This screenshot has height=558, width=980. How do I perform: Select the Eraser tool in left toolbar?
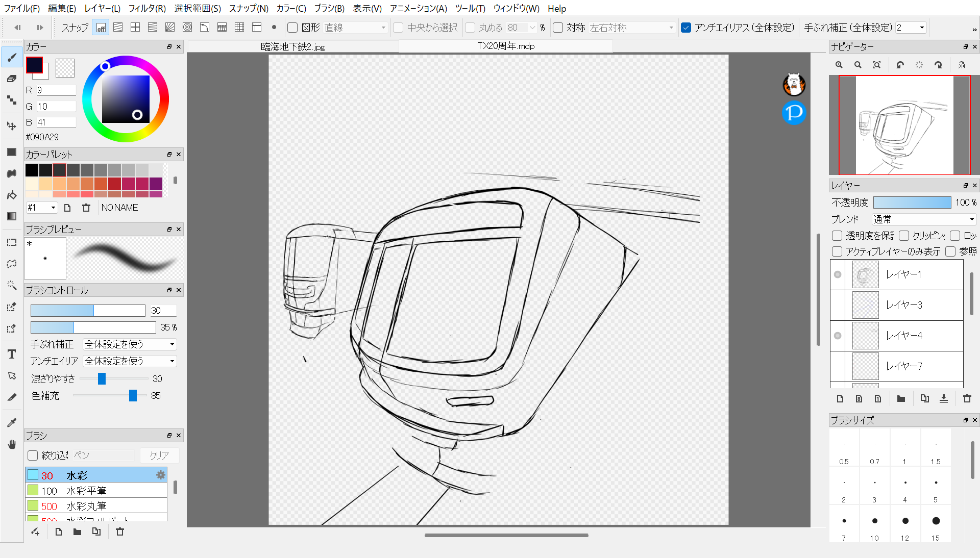pyautogui.click(x=12, y=79)
